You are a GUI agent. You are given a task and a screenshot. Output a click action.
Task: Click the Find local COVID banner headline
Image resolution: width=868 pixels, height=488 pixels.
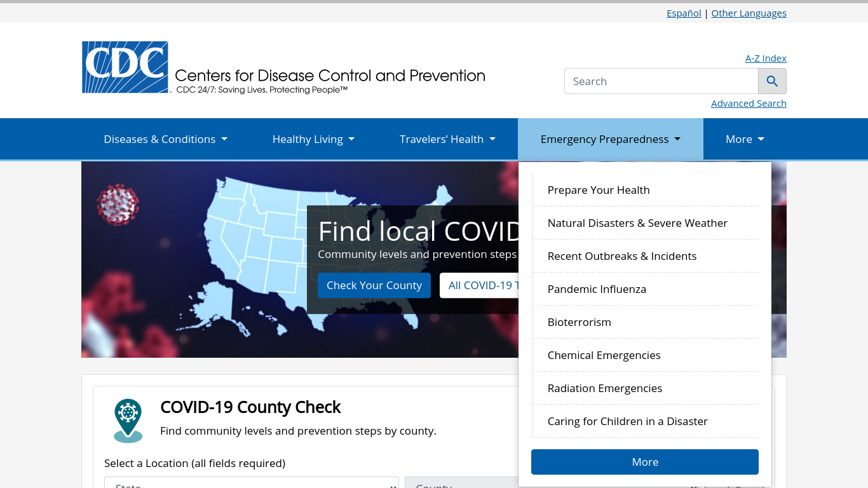419,231
